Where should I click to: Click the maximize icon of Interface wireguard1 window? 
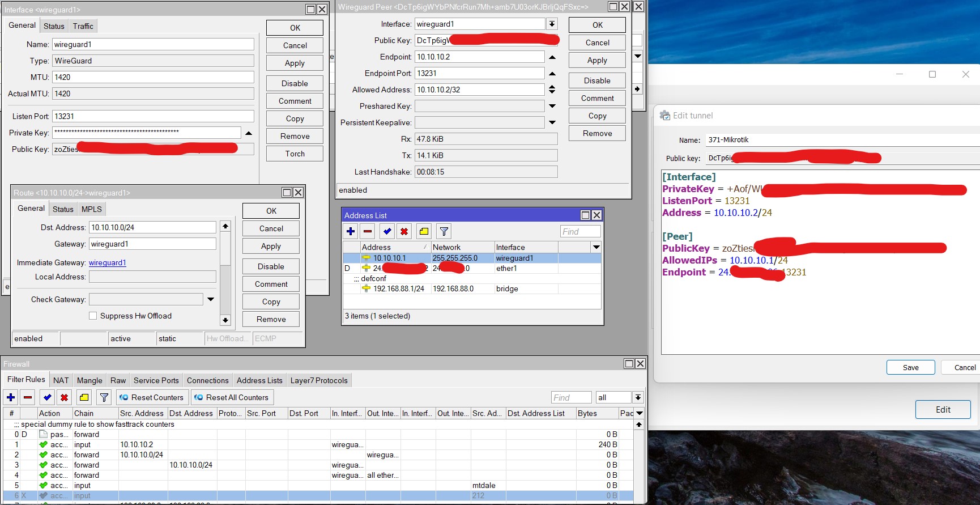pos(311,10)
